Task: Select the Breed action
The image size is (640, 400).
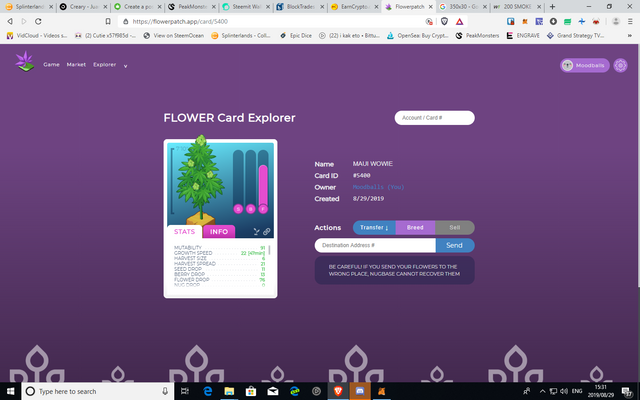Action: pos(415,227)
